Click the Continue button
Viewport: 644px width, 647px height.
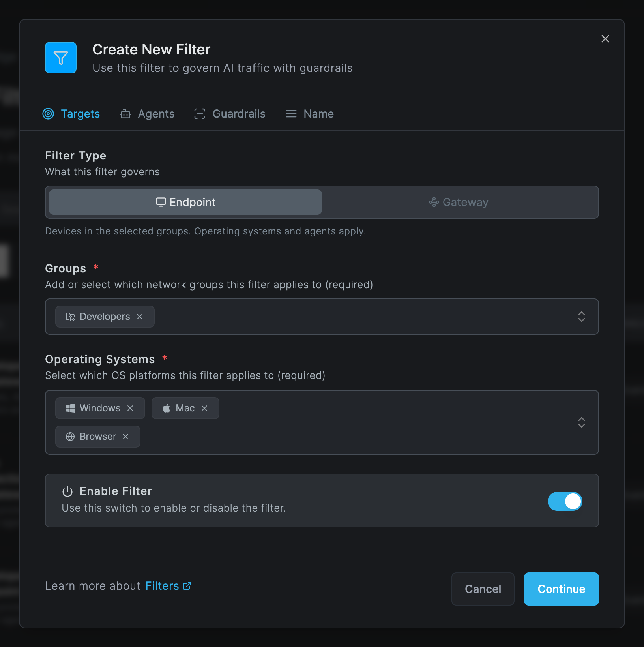(561, 589)
